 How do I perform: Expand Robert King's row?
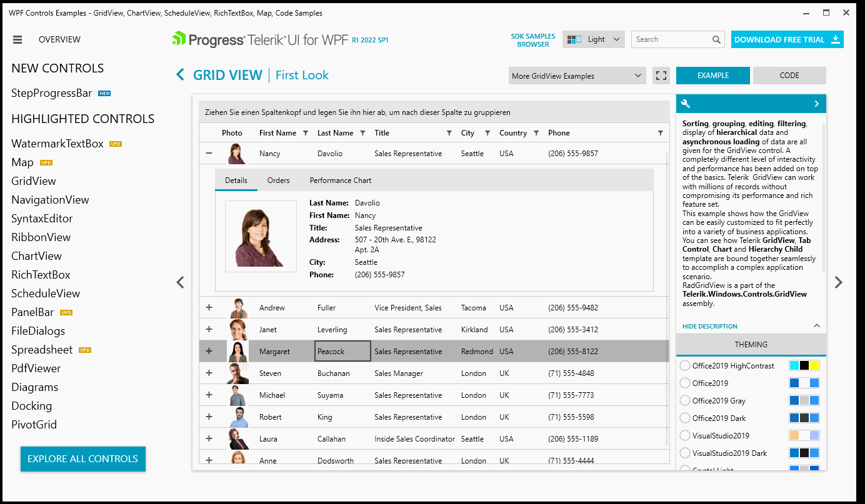209,417
